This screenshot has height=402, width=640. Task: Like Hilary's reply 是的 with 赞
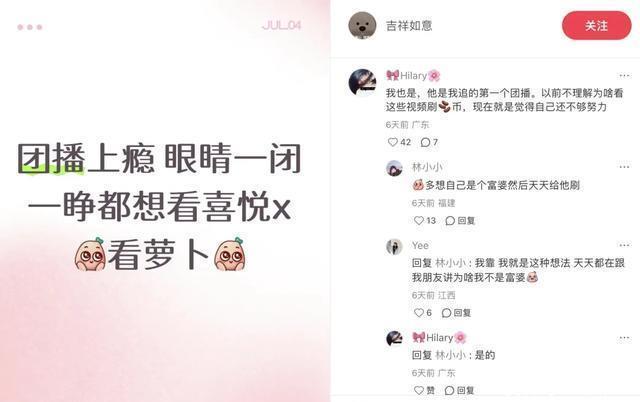point(424,391)
